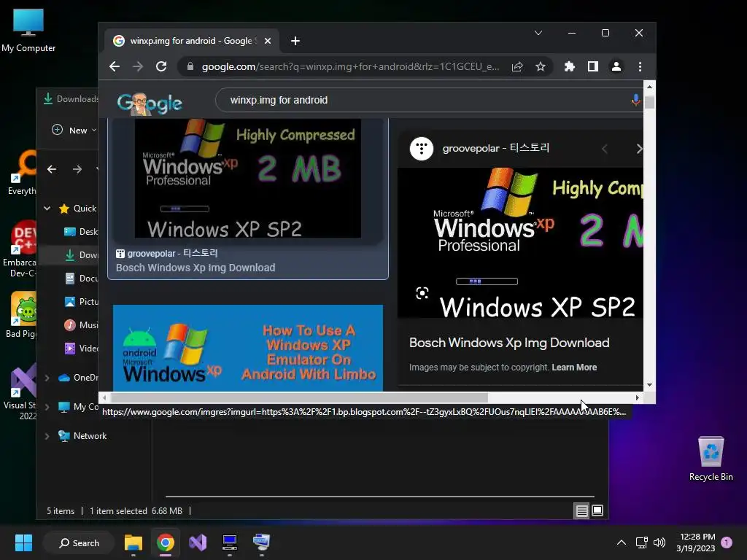The width and height of the screenshot is (747, 560).
Task: Open My Computer desktop icon
Action: 28,30
